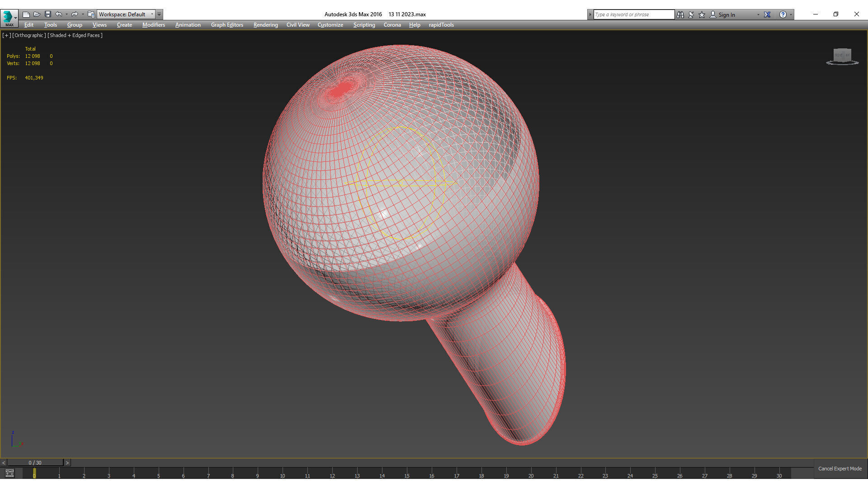Open the Workspace: Default dropdown

(x=126, y=14)
